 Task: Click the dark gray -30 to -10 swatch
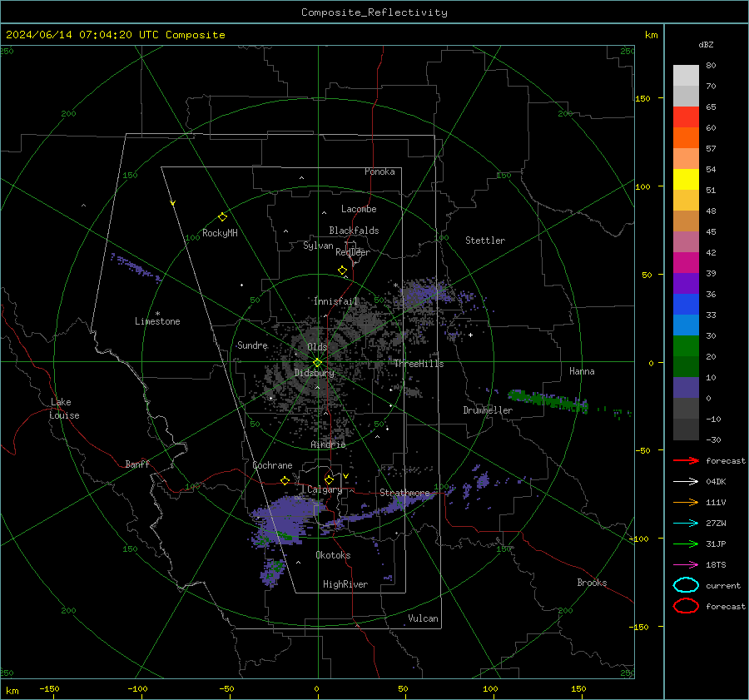click(x=686, y=429)
